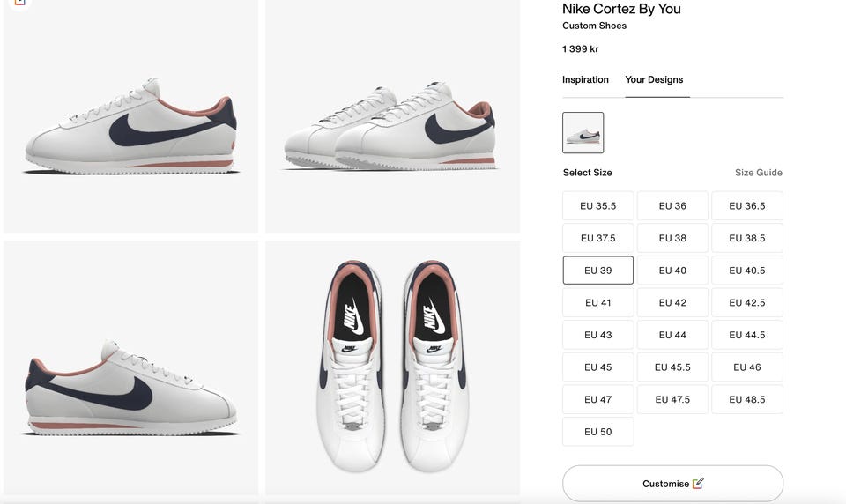Viewport: 846px width, 504px height.
Task: Choose size EU 41
Action: [597, 303]
